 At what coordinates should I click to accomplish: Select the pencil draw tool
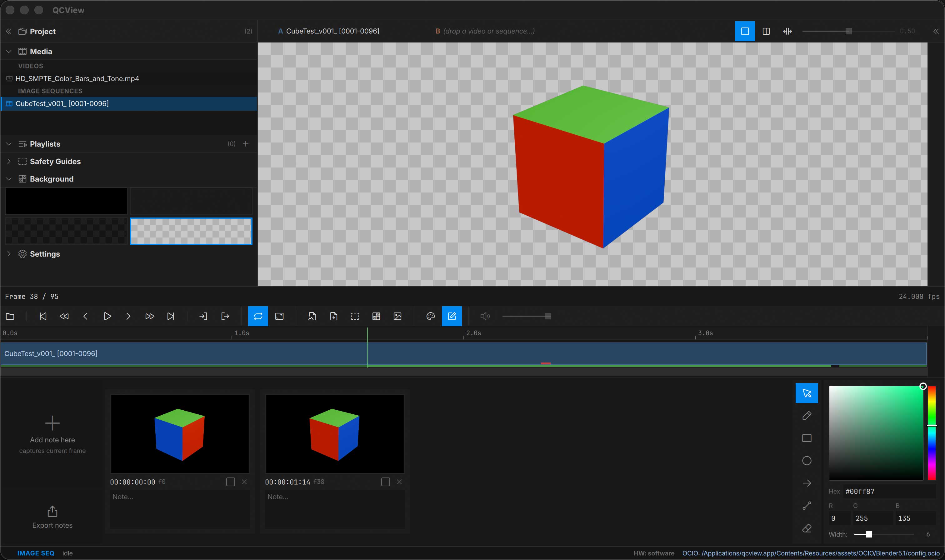tap(807, 416)
